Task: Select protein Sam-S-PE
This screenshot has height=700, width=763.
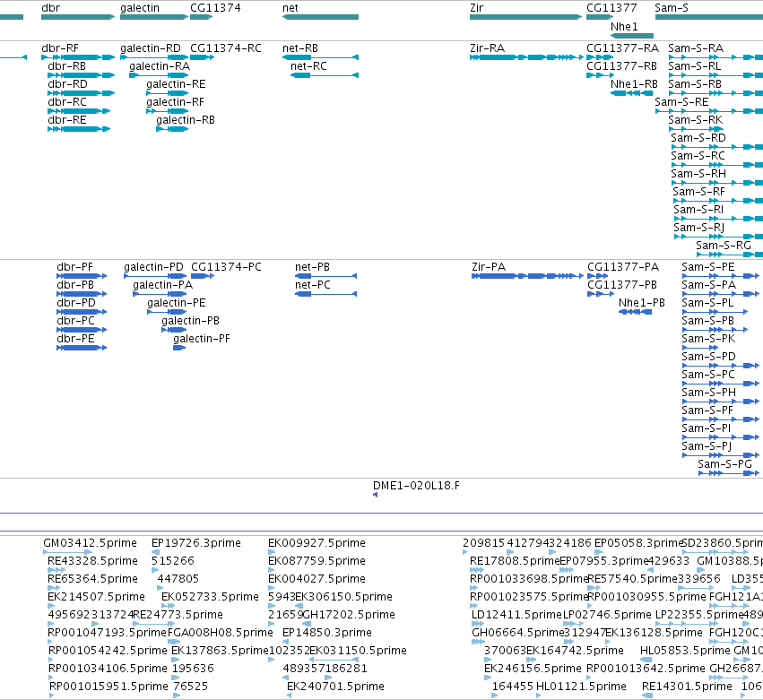Action: (x=721, y=276)
